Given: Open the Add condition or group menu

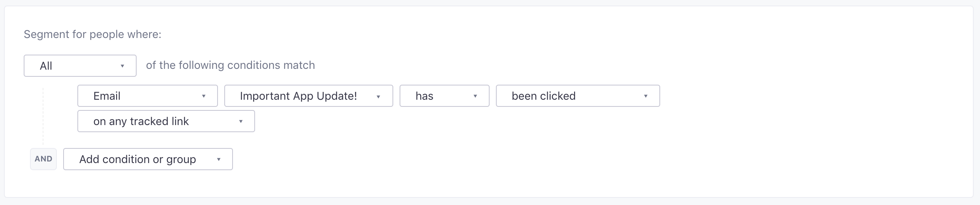Looking at the screenshot, I should point(148,159).
